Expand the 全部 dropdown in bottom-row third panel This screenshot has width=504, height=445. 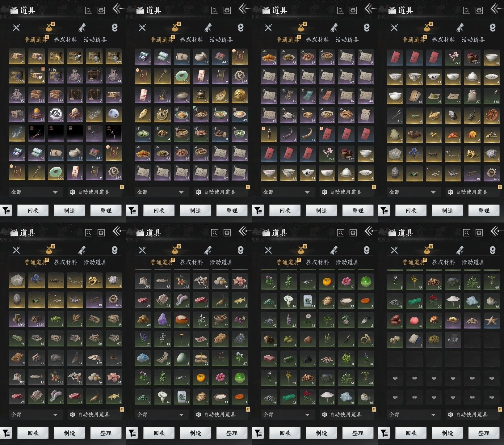(288, 414)
